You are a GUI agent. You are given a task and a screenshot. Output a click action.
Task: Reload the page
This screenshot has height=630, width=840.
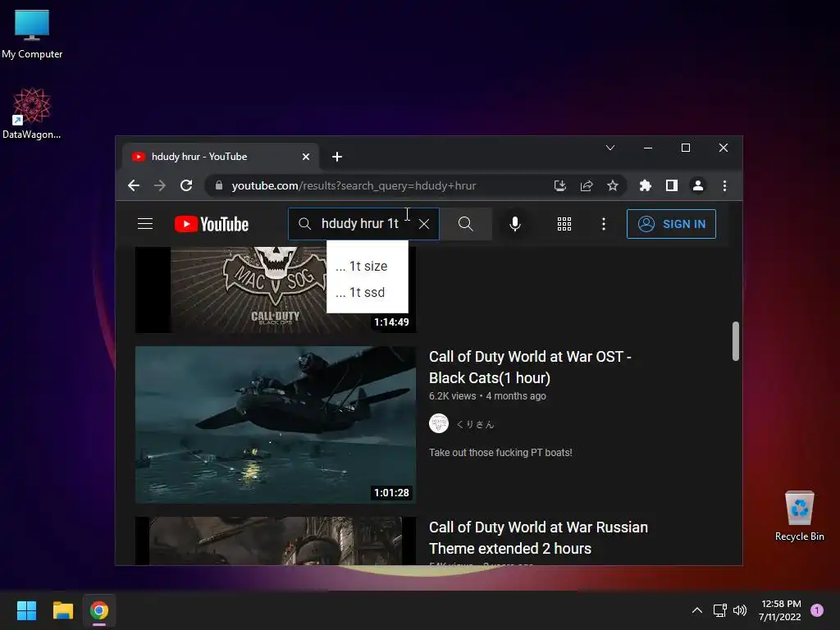pos(186,185)
